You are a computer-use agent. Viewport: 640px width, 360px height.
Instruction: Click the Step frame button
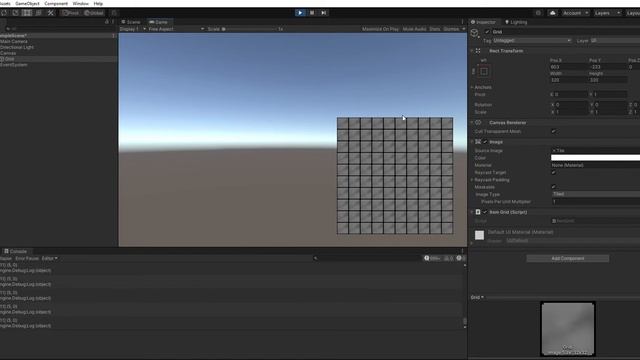[324, 13]
